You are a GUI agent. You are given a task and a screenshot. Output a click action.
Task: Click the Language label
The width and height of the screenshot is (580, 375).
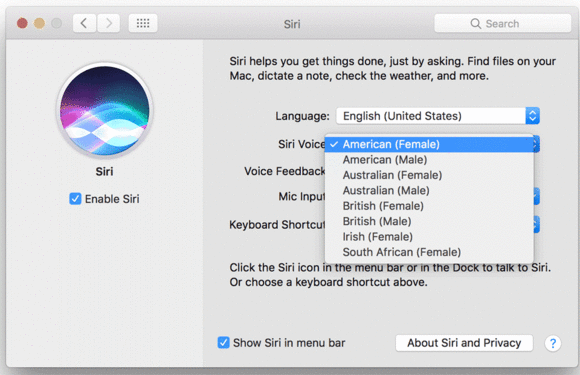coord(302,116)
